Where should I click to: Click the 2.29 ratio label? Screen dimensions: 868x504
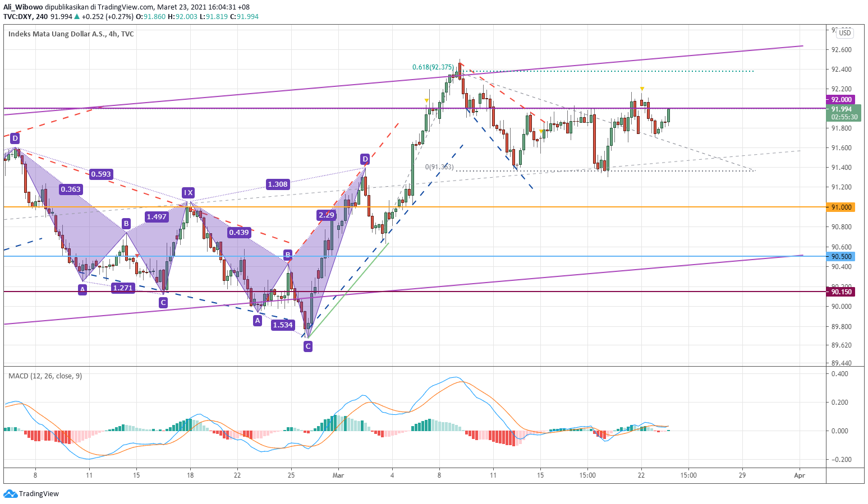pyautogui.click(x=326, y=215)
